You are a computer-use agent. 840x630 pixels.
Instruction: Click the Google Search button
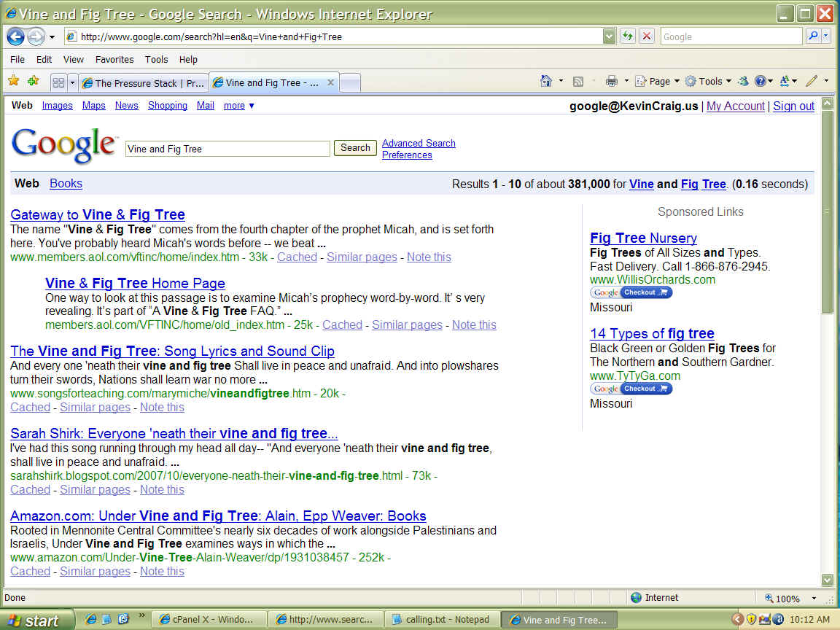point(355,148)
